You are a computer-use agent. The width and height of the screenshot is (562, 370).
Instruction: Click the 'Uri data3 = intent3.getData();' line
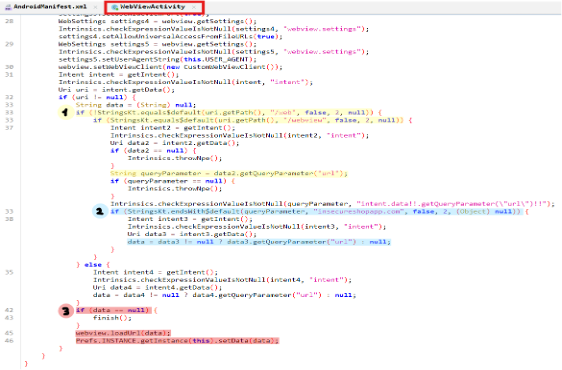coord(192,234)
